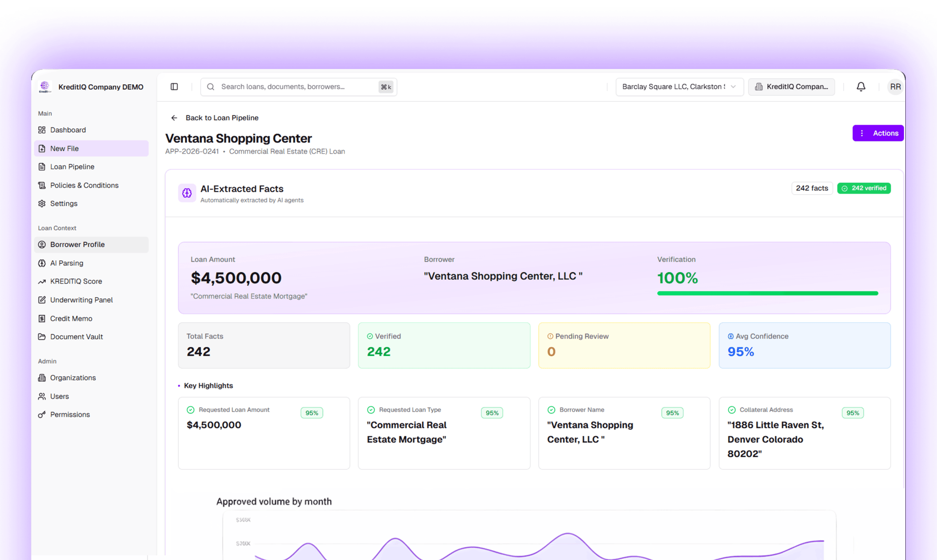
Task: Open the RR user avatar
Action: point(895,87)
